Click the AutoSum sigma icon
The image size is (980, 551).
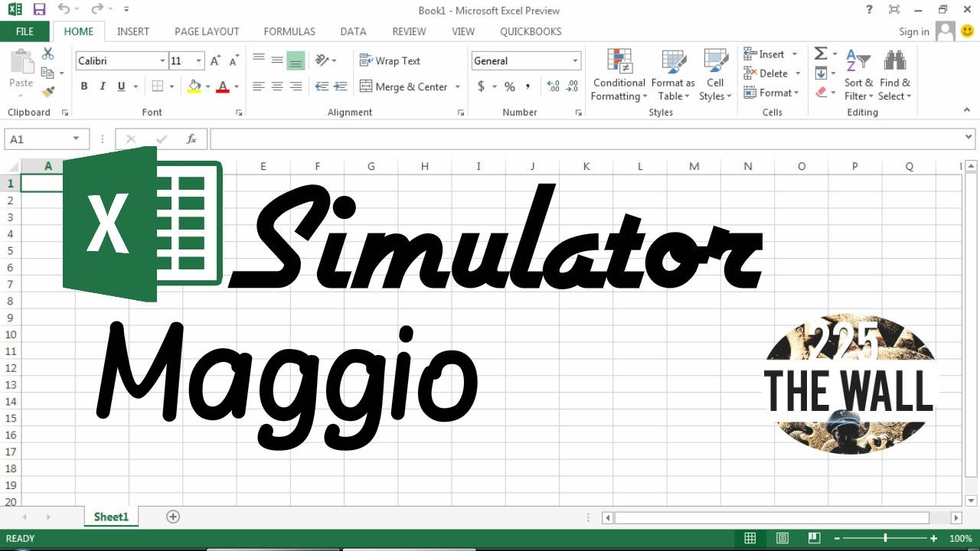click(x=821, y=54)
